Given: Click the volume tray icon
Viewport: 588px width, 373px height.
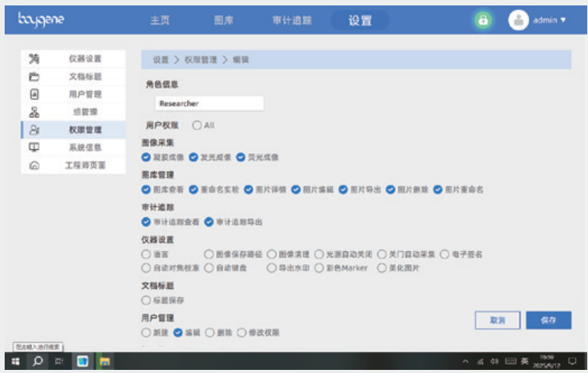Looking at the screenshot, I should (495, 361).
